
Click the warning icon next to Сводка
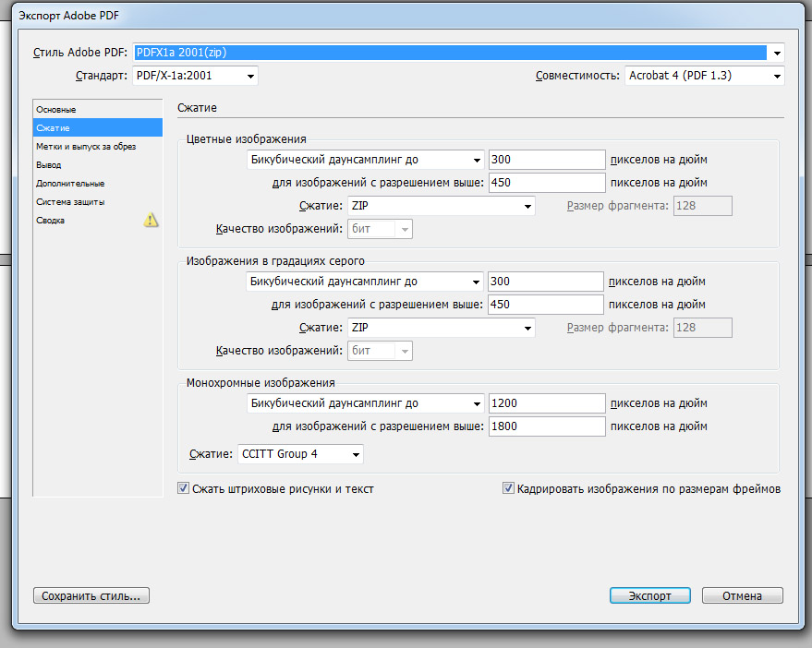point(151,220)
